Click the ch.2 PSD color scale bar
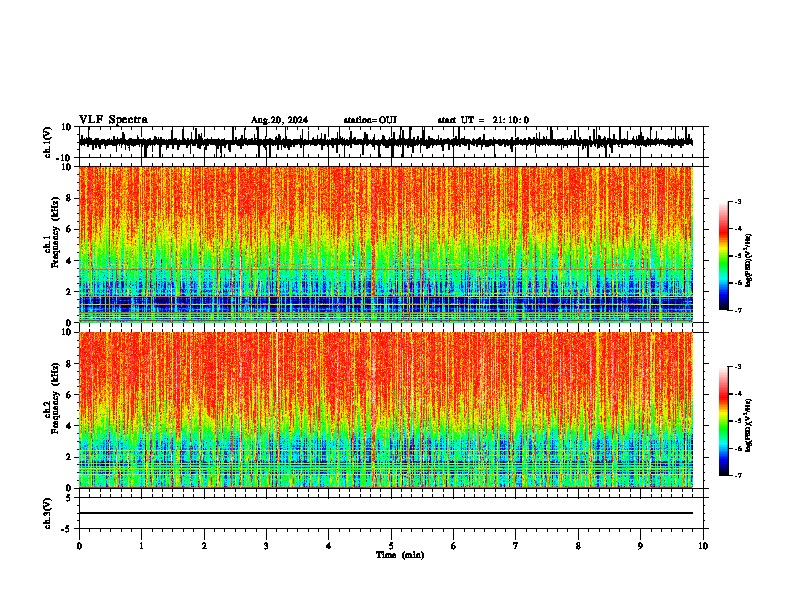 click(724, 421)
